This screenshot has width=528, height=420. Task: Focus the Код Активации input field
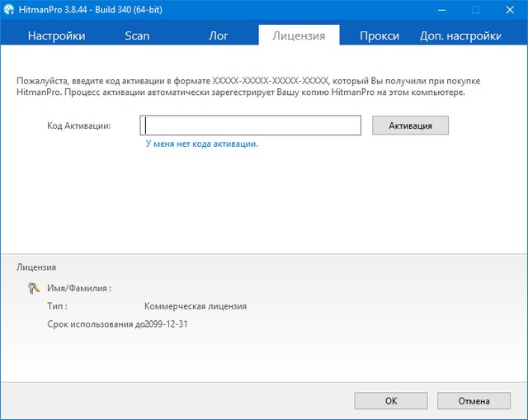point(251,125)
